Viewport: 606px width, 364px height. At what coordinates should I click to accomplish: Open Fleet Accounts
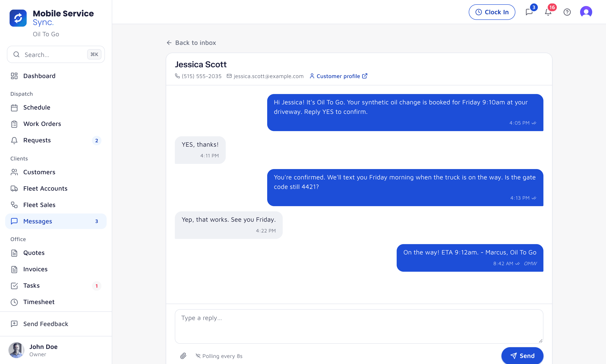coord(56,189)
